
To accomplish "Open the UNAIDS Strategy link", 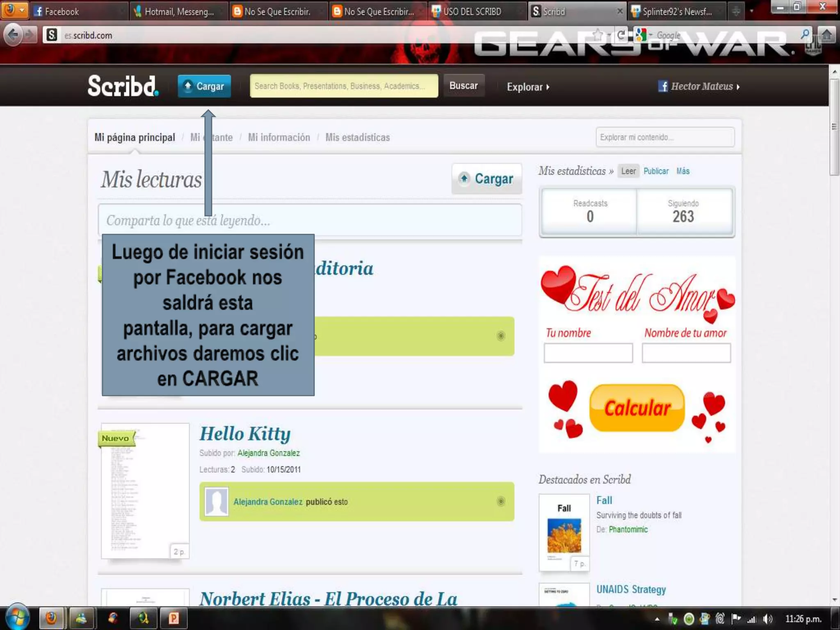I will [631, 589].
